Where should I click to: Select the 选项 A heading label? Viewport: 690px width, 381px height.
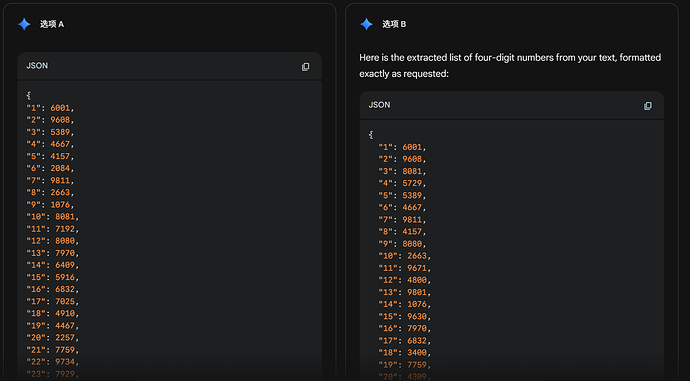pos(52,24)
